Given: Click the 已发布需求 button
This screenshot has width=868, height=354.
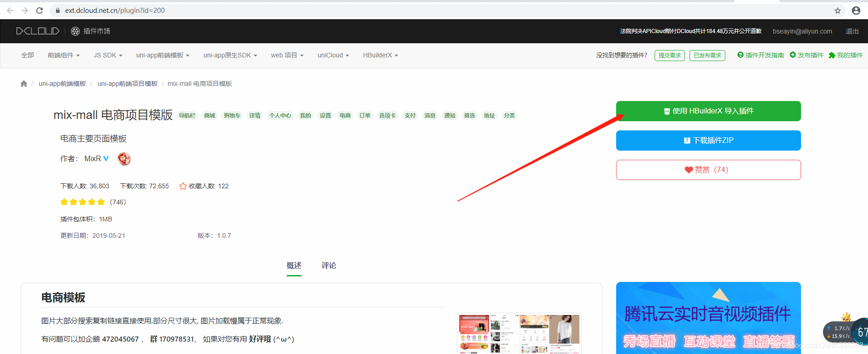Looking at the screenshot, I should 707,56.
